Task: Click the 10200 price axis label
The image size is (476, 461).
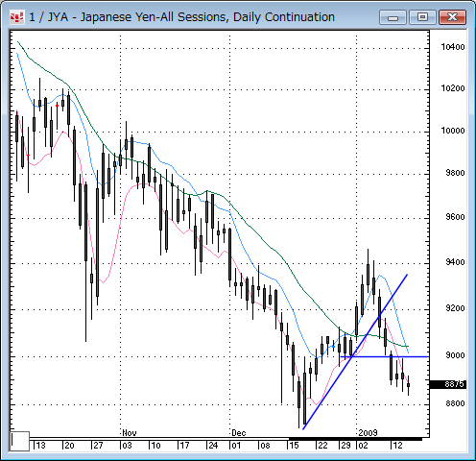Action: 453,88
